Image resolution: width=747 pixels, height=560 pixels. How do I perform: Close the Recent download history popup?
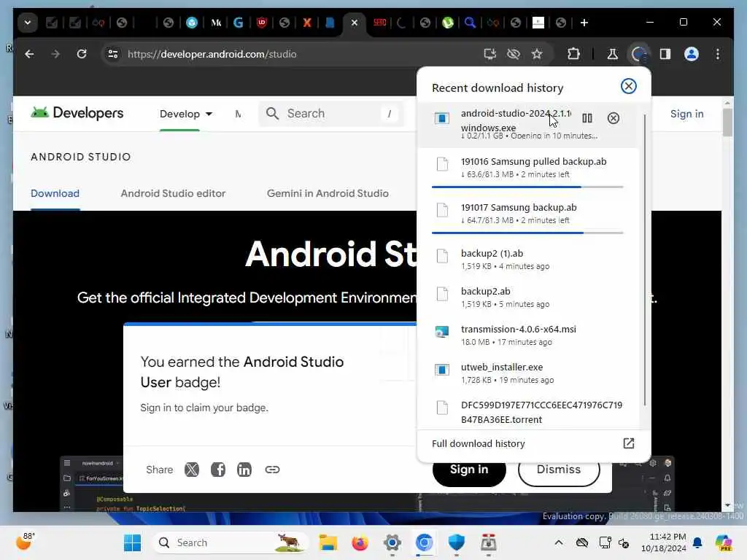pyautogui.click(x=628, y=86)
